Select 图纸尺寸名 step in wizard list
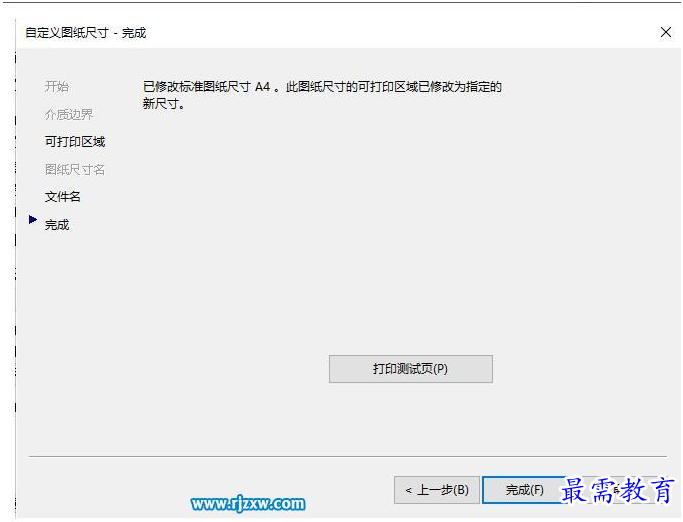Image resolution: width=683 pixels, height=522 pixels. click(x=75, y=169)
